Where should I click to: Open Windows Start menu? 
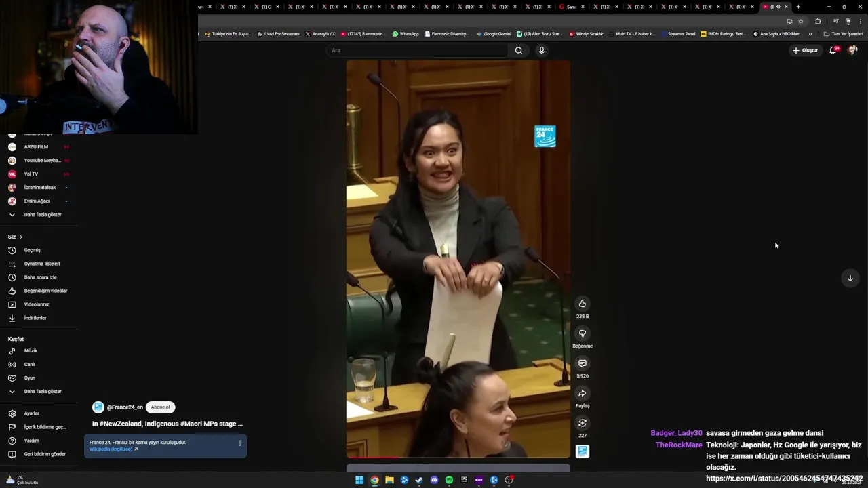[x=359, y=480]
